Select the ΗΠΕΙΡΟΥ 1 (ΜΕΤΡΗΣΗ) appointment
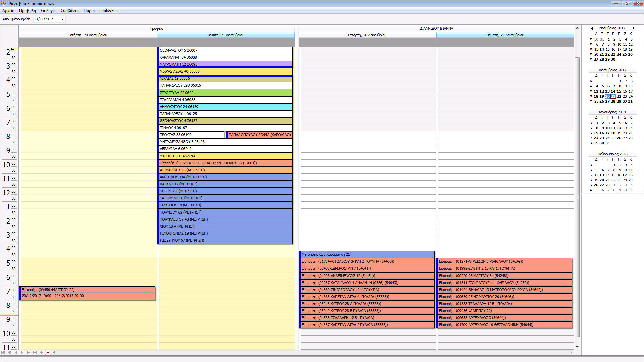This screenshot has height=362, width=644. click(225, 191)
